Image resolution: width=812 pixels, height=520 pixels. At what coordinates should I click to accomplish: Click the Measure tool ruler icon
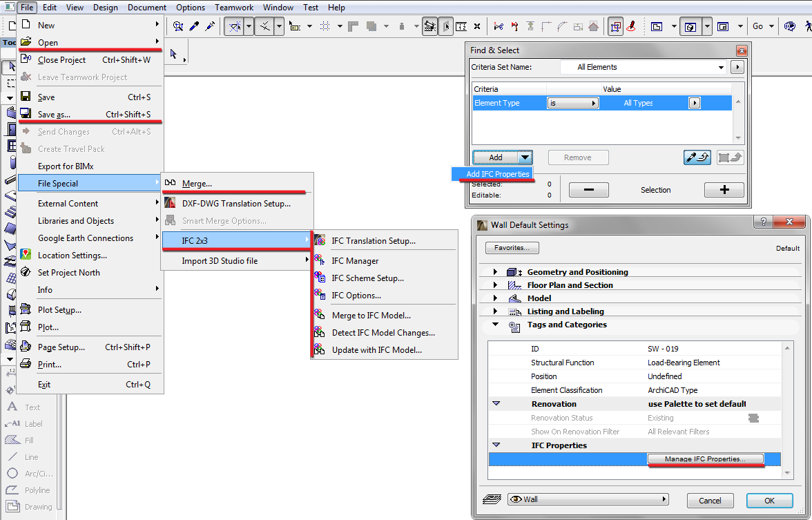[461, 26]
